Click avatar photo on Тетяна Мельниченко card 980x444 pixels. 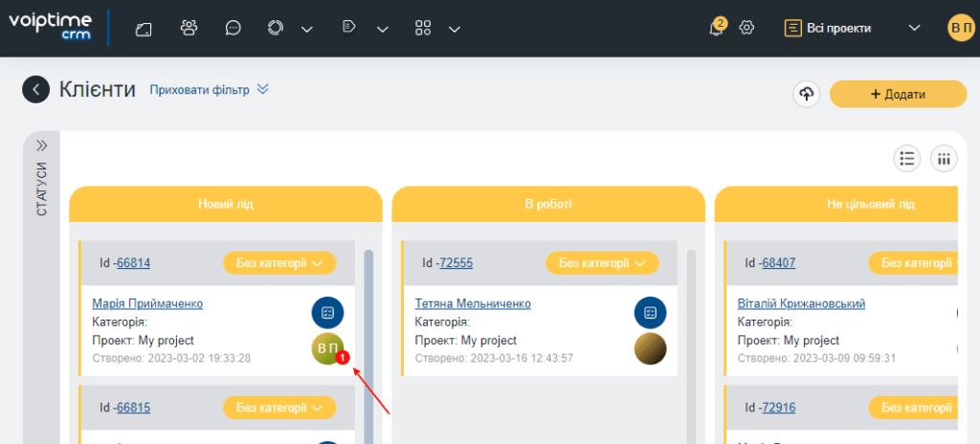650,349
